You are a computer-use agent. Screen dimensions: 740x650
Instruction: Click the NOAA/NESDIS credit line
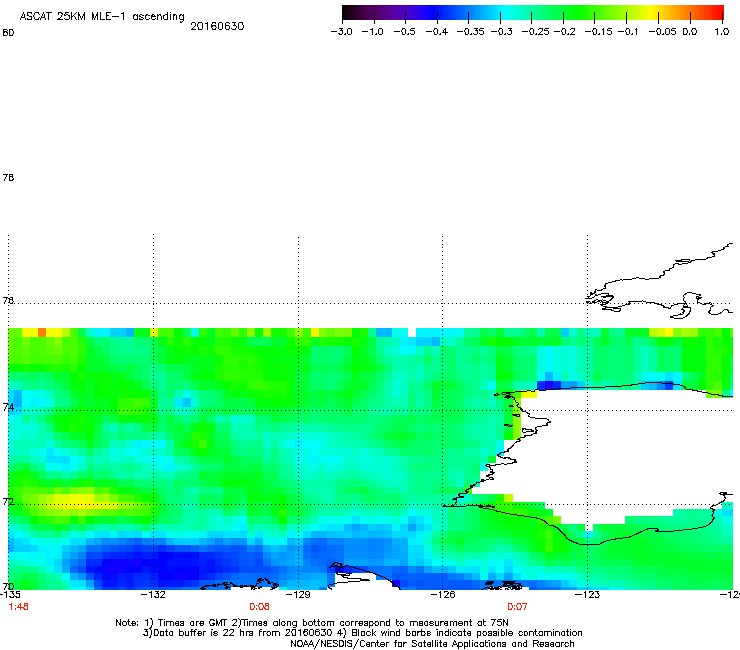pyautogui.click(x=432, y=644)
